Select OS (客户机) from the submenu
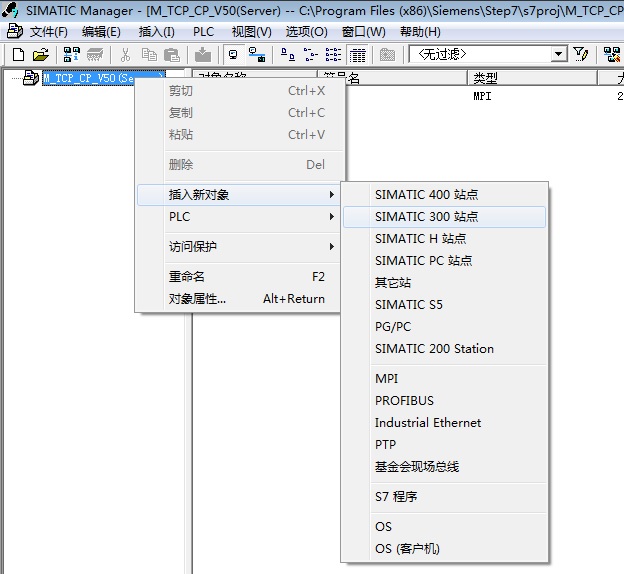This screenshot has height=574, width=624. (x=444, y=549)
